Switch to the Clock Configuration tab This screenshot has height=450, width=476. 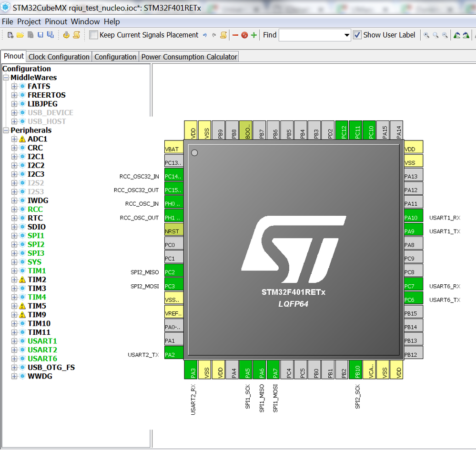point(59,57)
